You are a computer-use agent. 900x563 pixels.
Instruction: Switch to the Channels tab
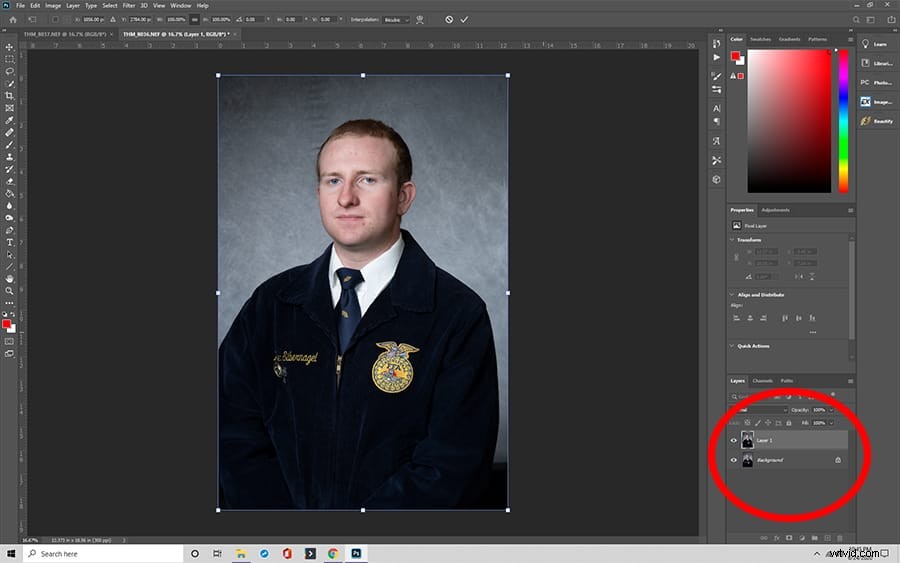pos(762,380)
